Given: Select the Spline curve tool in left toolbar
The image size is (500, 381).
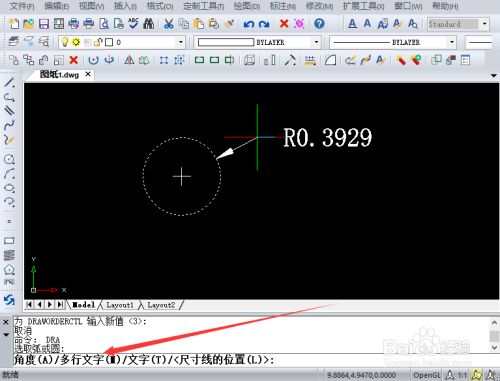Looking at the screenshot, I should tap(9, 125).
